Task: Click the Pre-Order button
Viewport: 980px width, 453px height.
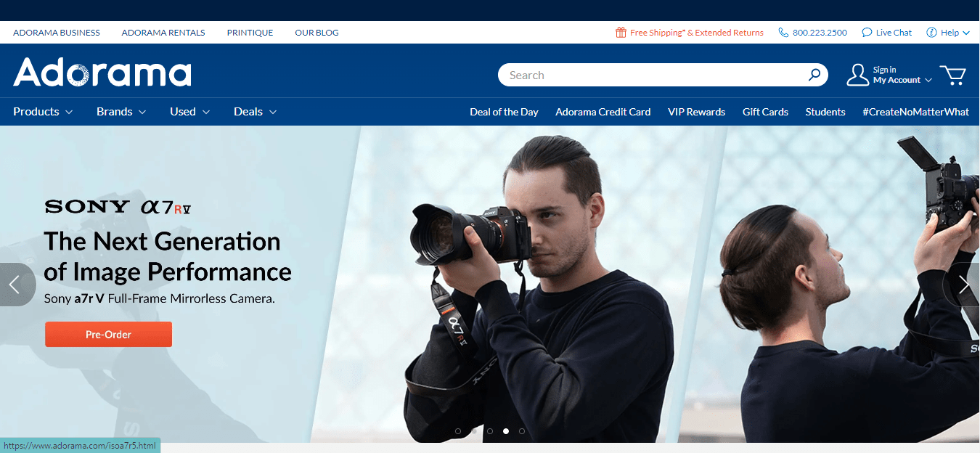Action: pyautogui.click(x=108, y=335)
